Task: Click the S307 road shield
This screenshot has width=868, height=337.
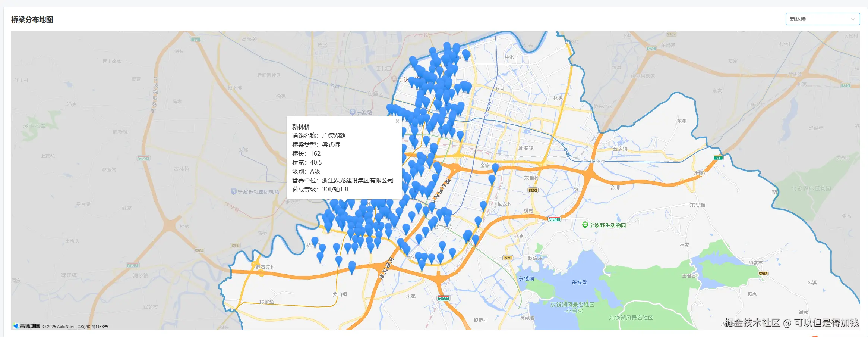Action: tap(671, 34)
